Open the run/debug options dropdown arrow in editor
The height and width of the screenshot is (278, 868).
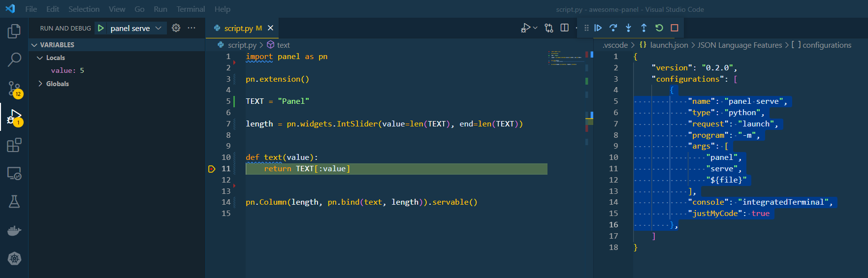tap(535, 28)
